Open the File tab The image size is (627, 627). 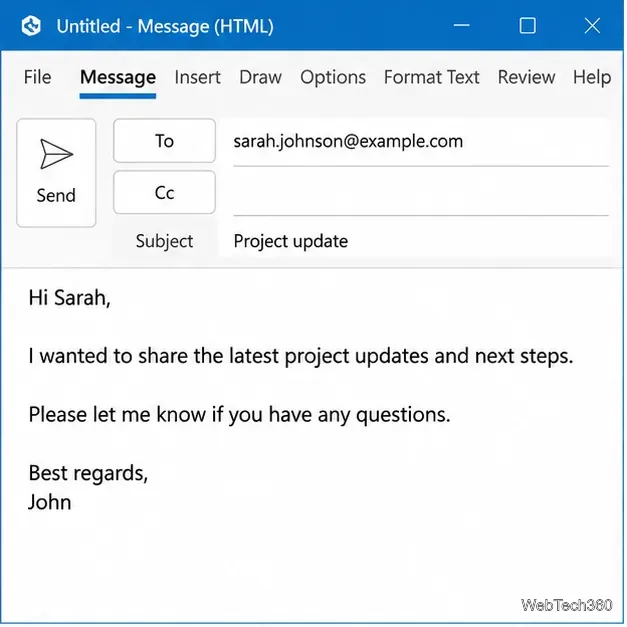[38, 77]
